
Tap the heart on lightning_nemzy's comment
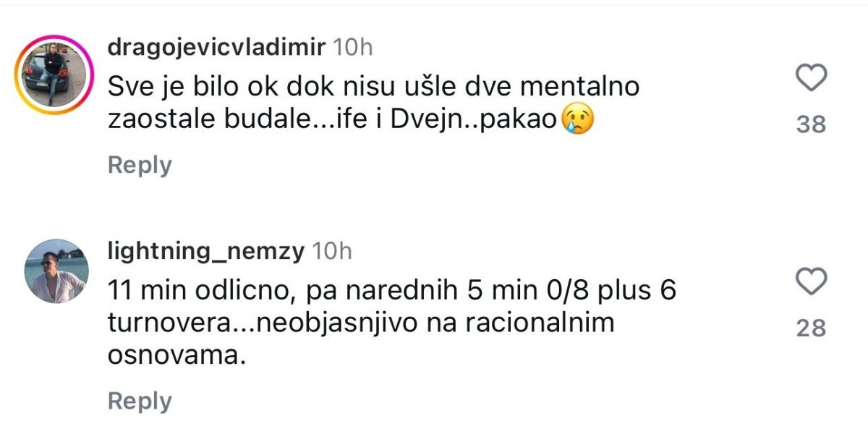pos(810,281)
